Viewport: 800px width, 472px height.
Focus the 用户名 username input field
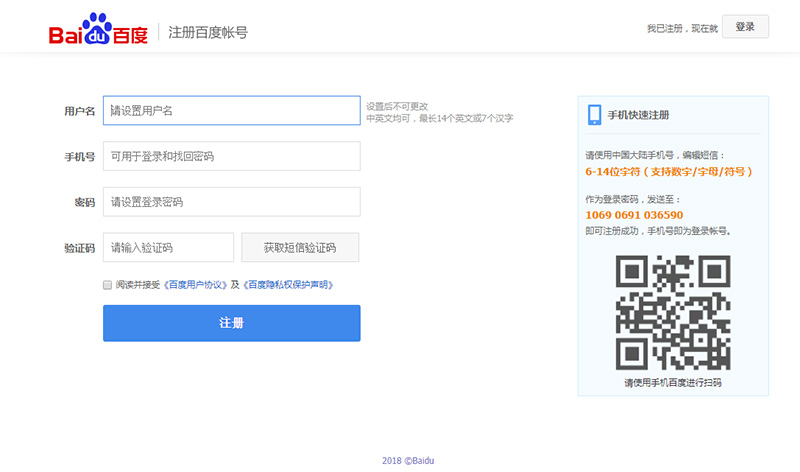click(x=231, y=110)
